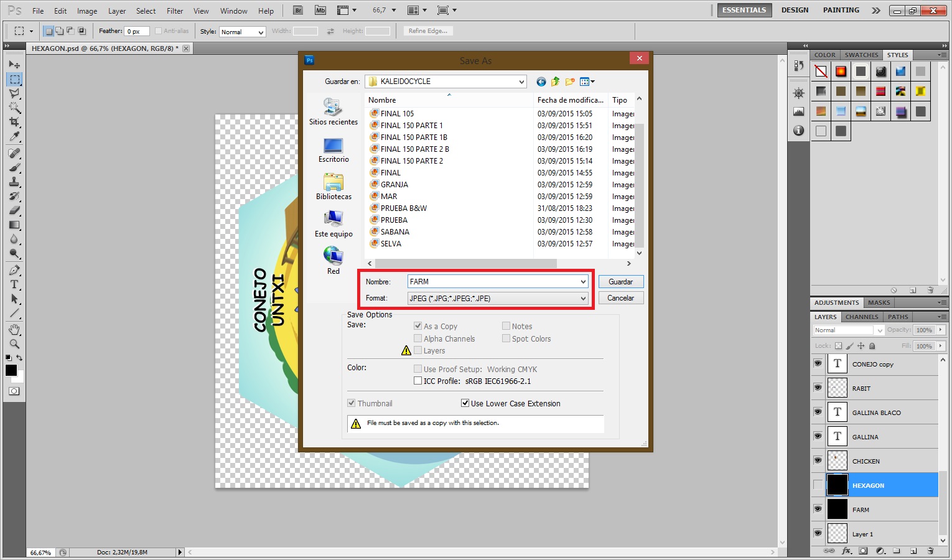The height and width of the screenshot is (560, 952).
Task: Go up one folder level in Save As
Action: [555, 82]
